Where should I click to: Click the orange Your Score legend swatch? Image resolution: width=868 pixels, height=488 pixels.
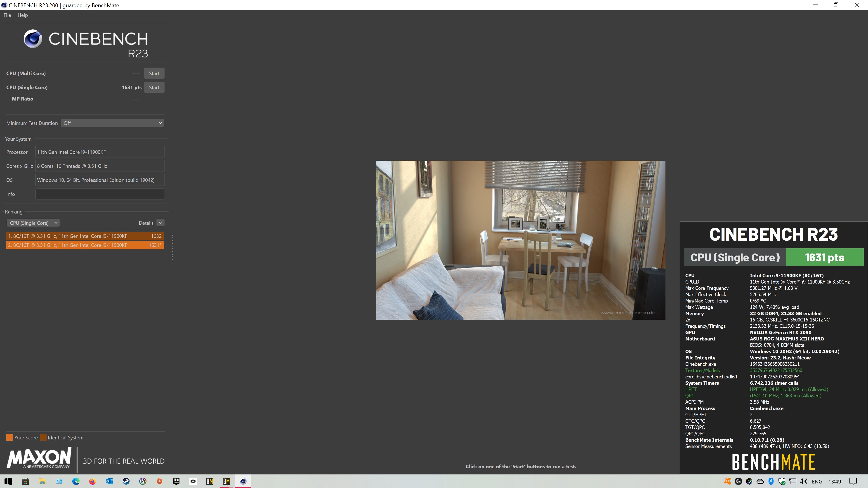click(9, 437)
